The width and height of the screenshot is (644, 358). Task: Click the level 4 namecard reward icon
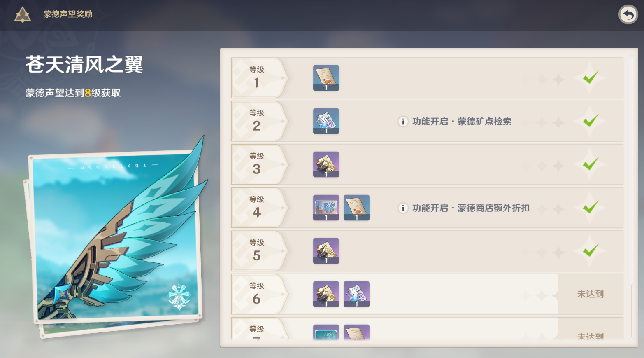326,208
